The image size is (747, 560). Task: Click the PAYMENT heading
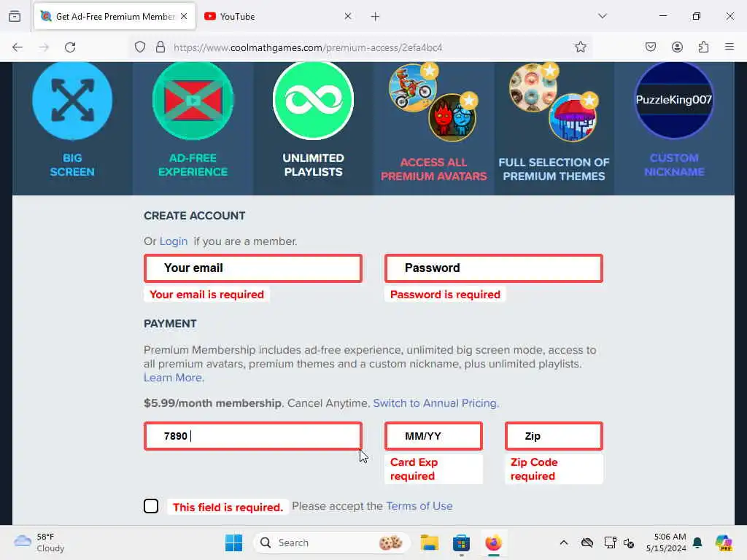[x=170, y=324]
